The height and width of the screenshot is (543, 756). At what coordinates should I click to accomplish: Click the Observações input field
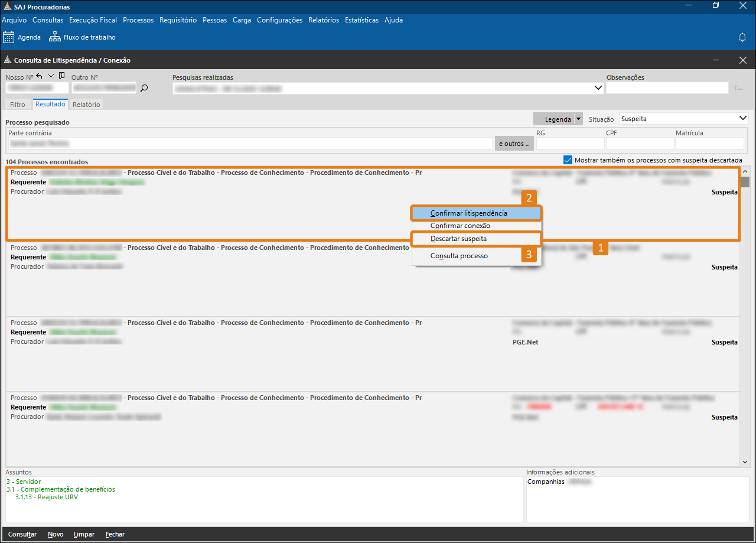coord(667,88)
